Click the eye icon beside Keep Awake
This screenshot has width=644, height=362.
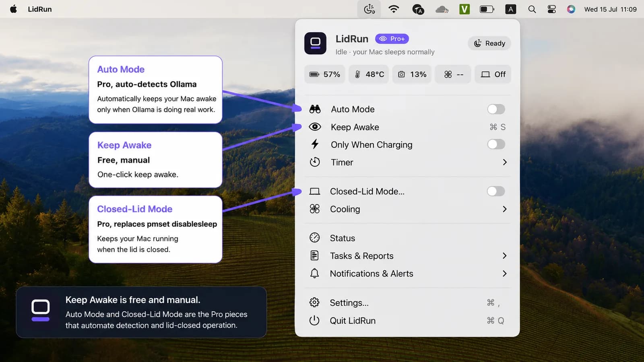315,127
